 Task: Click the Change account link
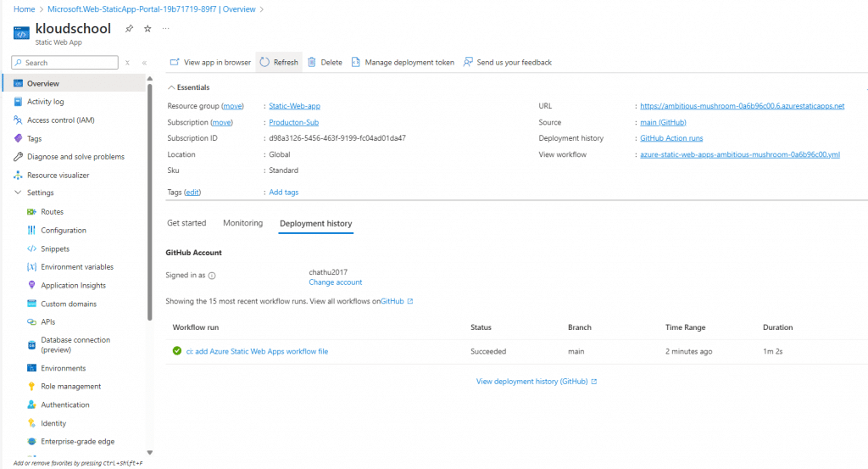[x=335, y=282]
